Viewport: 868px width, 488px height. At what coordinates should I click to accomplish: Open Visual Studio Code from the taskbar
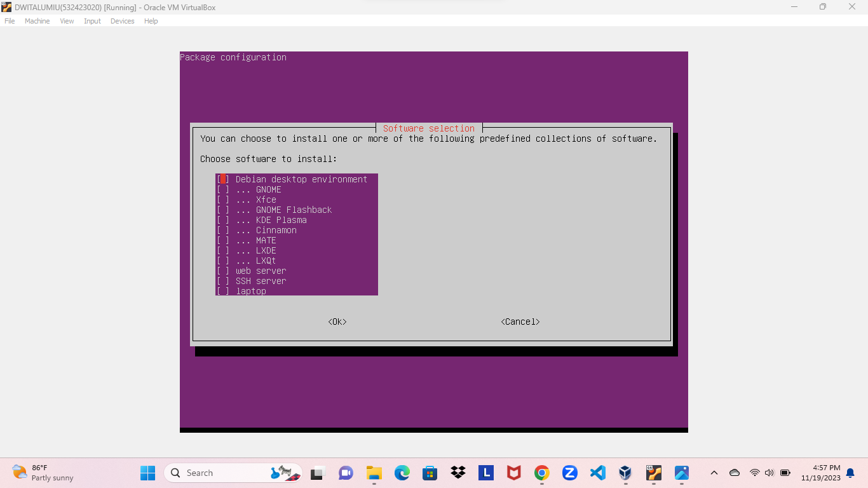[x=597, y=473]
